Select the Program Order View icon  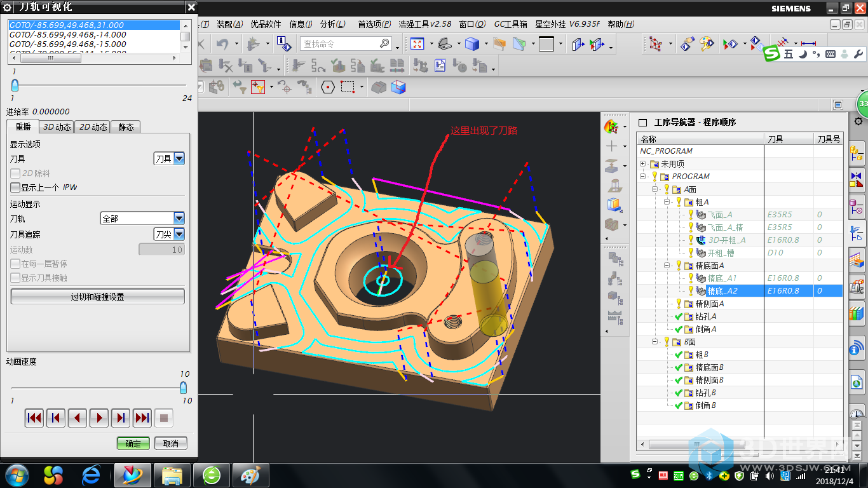615,258
